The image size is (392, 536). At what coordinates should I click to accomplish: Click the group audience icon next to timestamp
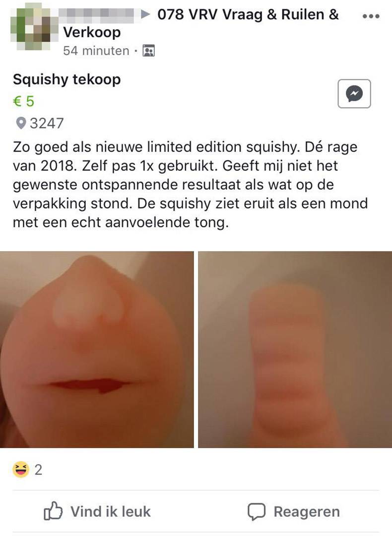[148, 51]
